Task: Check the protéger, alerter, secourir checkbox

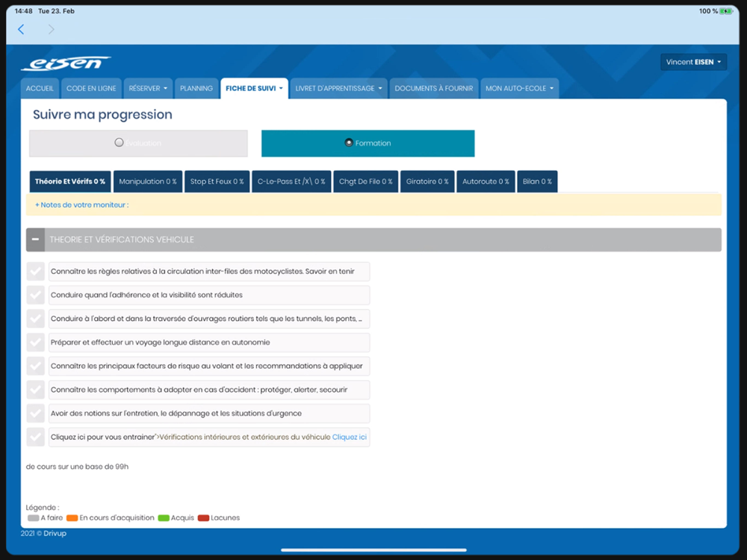Action: click(x=35, y=390)
